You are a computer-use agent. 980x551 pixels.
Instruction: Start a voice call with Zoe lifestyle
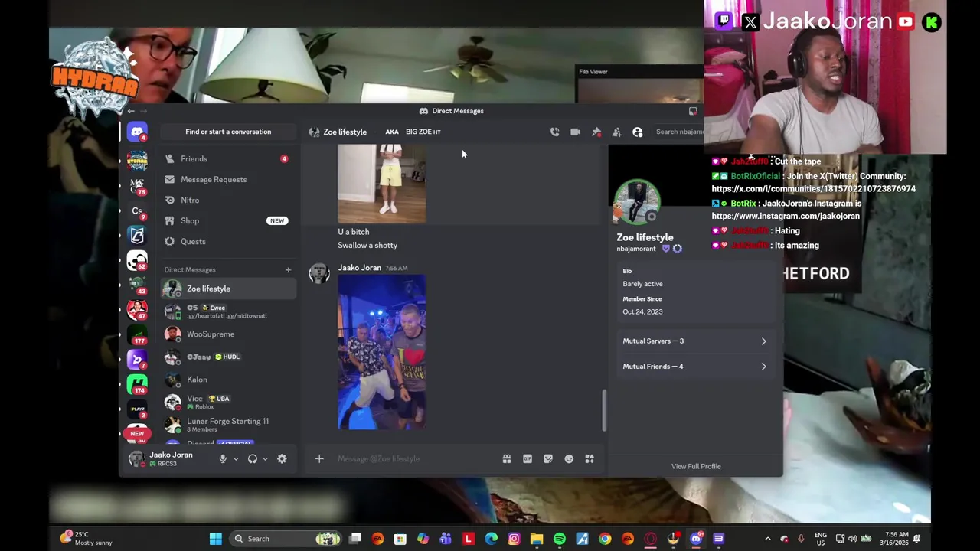point(554,132)
